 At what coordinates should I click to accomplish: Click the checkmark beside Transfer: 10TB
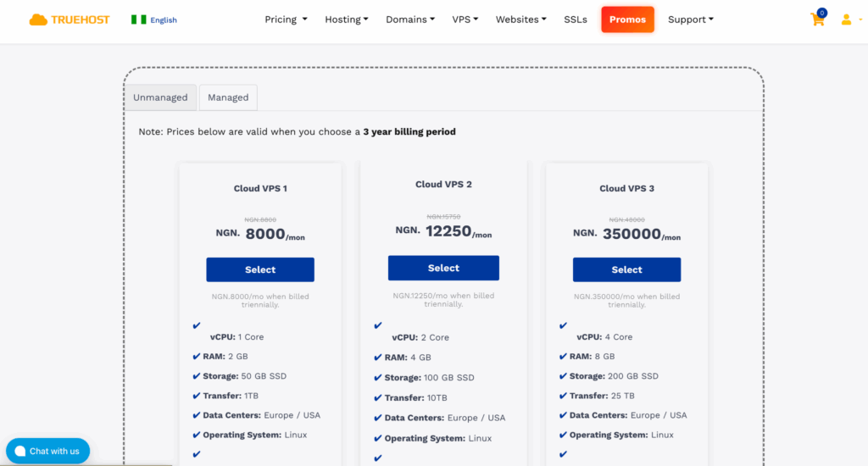tap(377, 398)
